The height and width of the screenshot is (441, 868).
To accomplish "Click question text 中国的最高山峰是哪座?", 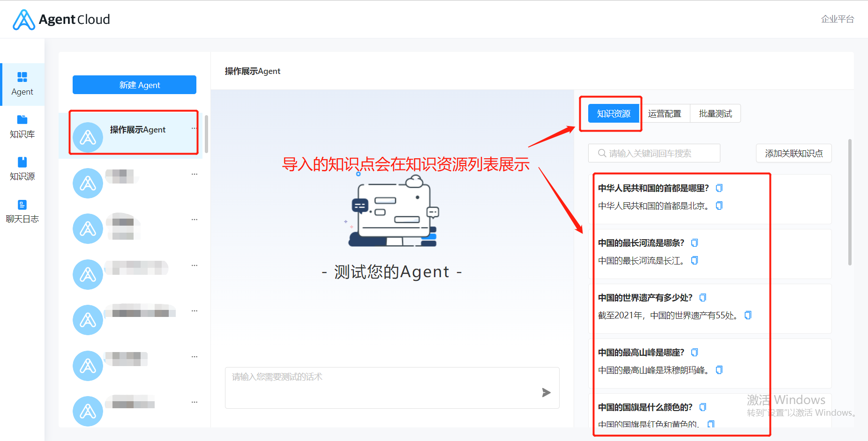I will pos(641,353).
